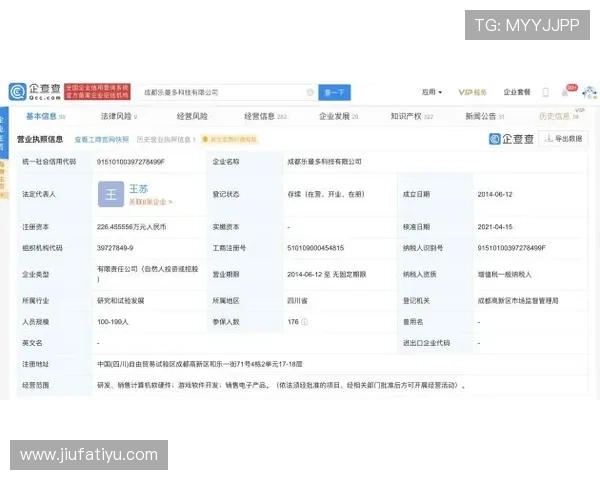Click the industry value 研究和试验发展
The height and width of the screenshot is (480, 600).
coord(121,301)
